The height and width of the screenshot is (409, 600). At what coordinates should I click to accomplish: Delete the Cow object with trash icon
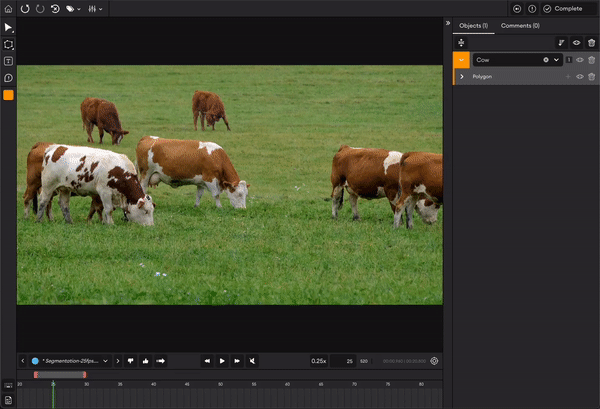pyautogui.click(x=591, y=60)
